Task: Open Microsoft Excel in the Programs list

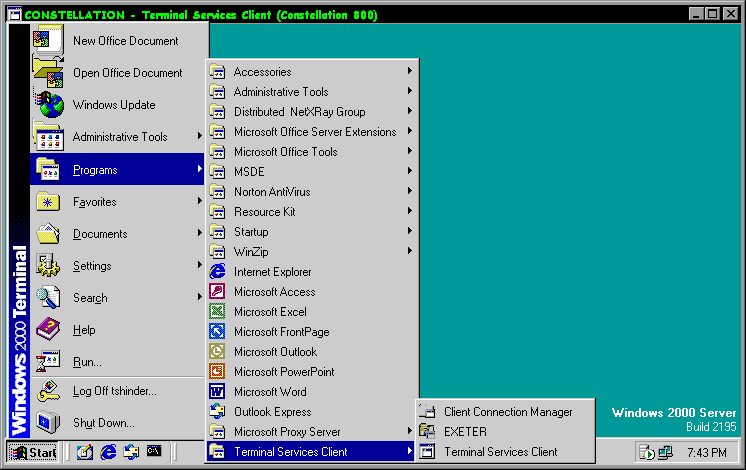Action: point(270,312)
